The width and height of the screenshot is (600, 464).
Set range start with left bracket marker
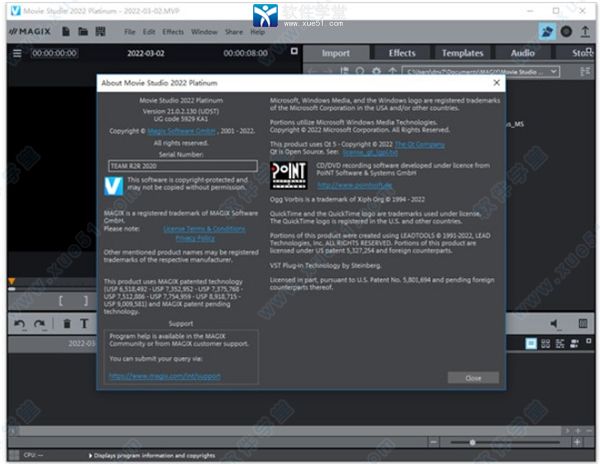click(60, 301)
